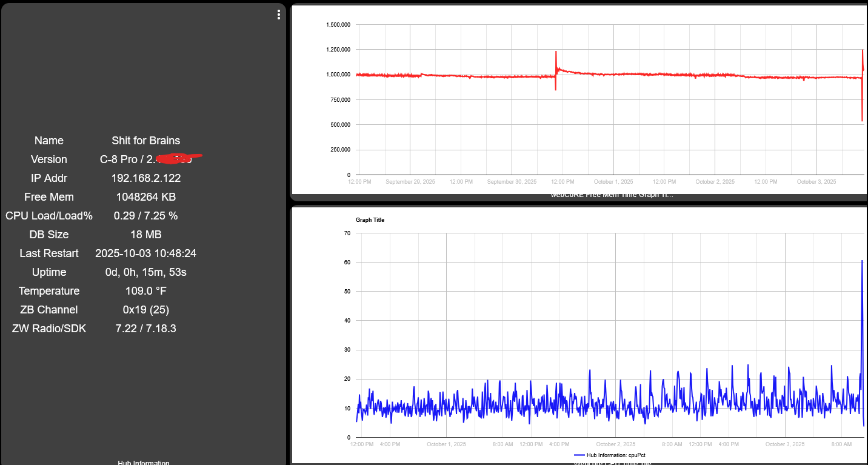This screenshot has height=465, width=868.
Task: Click the CPU Load value 0.29 / 7.25 %
Action: click(x=145, y=216)
